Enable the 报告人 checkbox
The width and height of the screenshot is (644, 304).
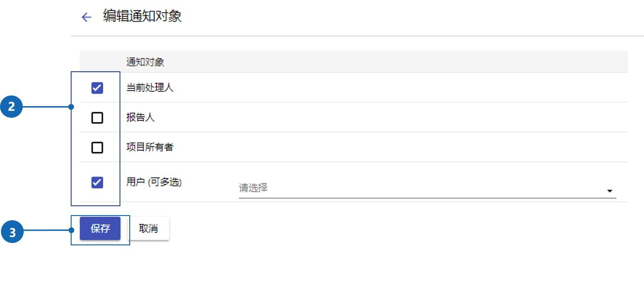pos(97,118)
